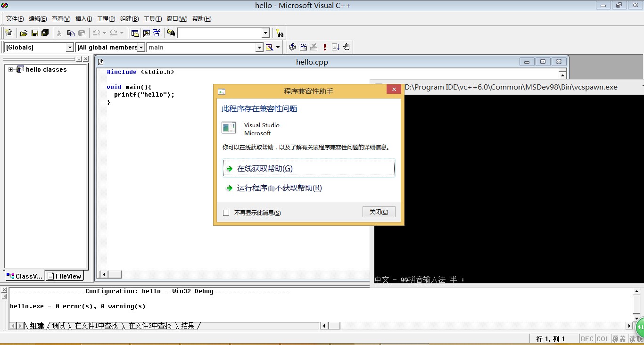Click editor horizontal scrollbar left arrow

tap(104, 274)
